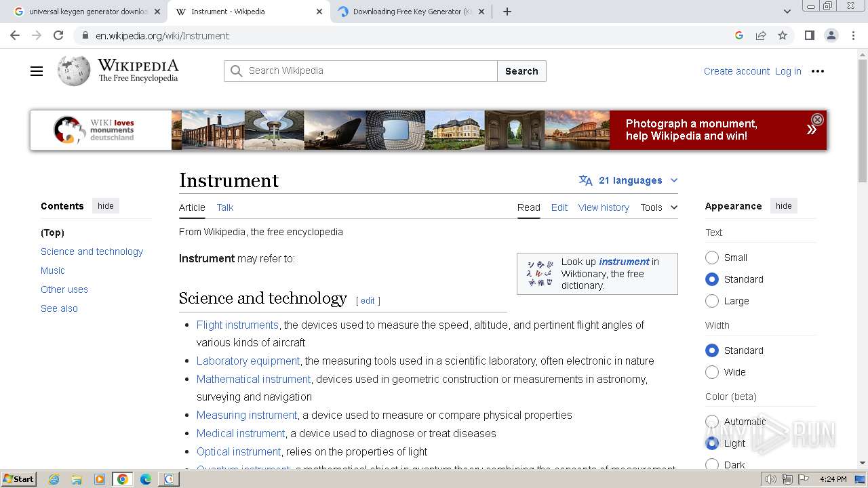
Task: Open File Explorer folder icon in taskbar
Action: point(77,479)
